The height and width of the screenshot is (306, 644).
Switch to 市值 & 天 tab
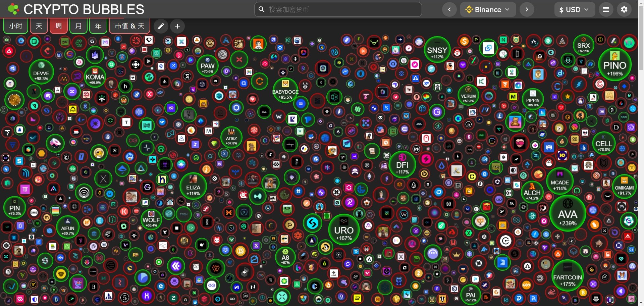point(129,26)
